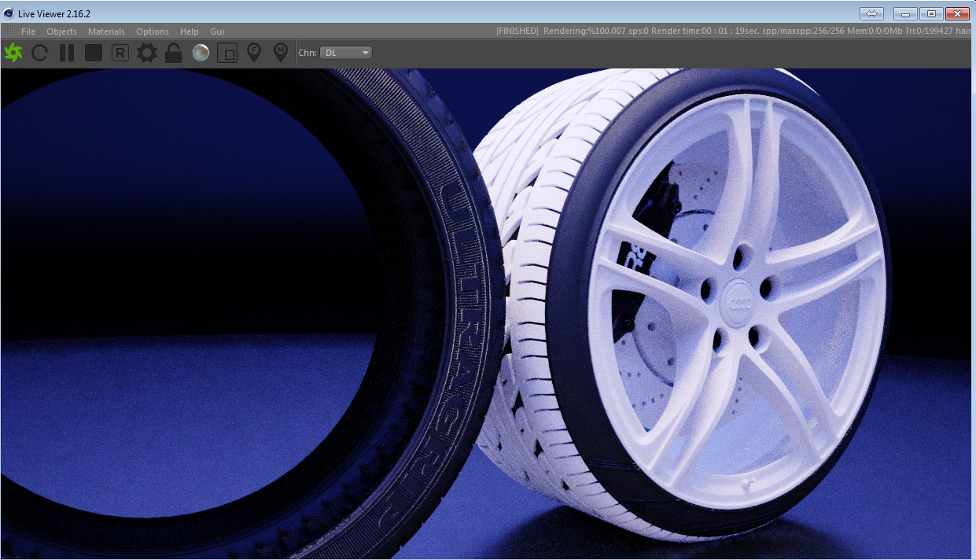Open the Help menu

(x=190, y=31)
